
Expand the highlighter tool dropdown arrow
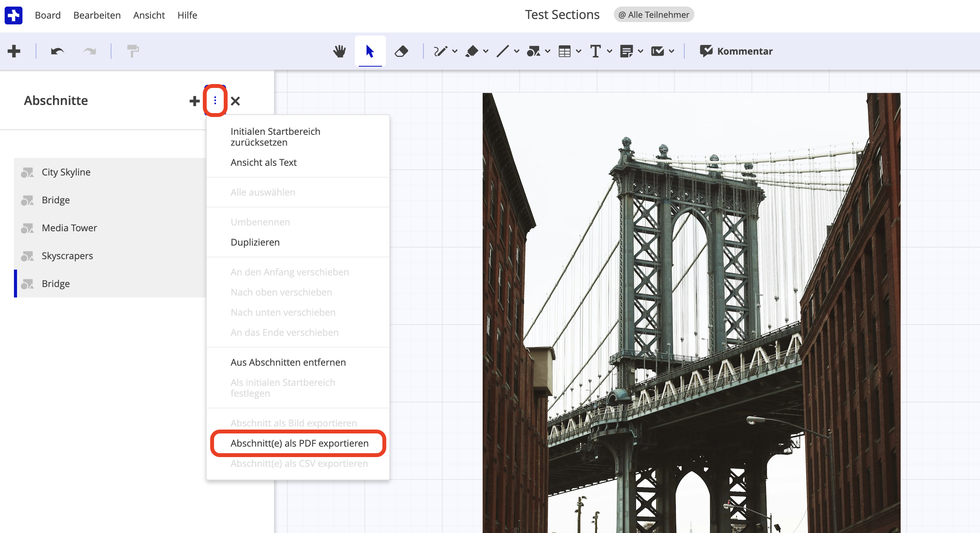click(486, 51)
